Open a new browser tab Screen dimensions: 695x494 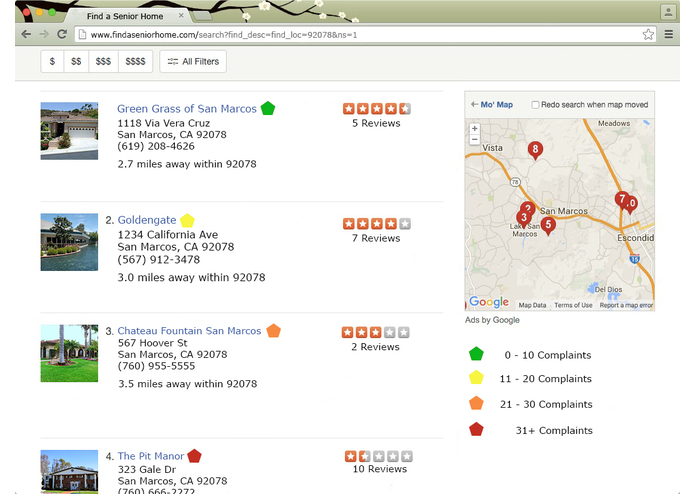click(x=203, y=16)
